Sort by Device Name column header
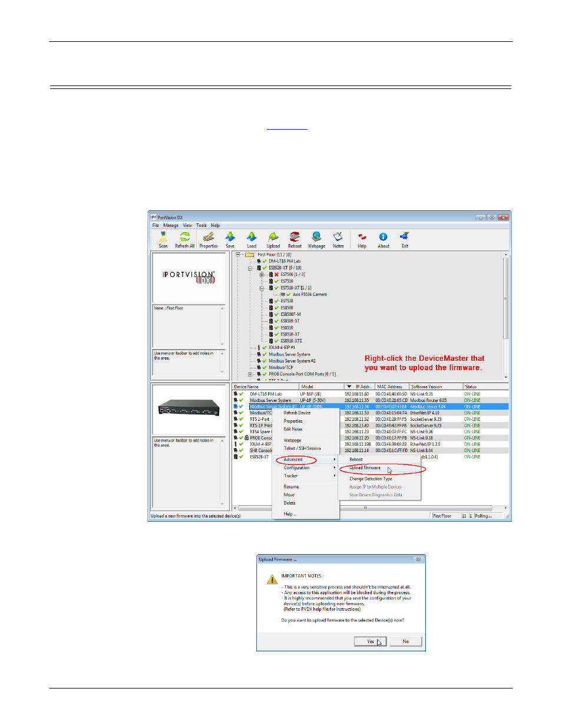 266,387
